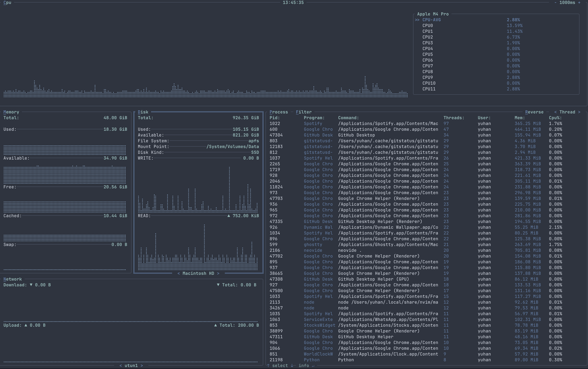Image resolution: width=588 pixels, height=369 pixels.
Task: Open the process Filter option
Action: click(x=304, y=112)
